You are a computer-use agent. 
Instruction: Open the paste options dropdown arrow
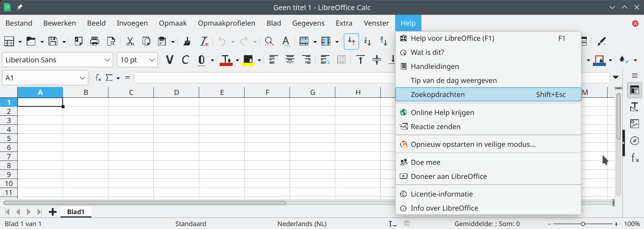pyautogui.click(x=173, y=42)
